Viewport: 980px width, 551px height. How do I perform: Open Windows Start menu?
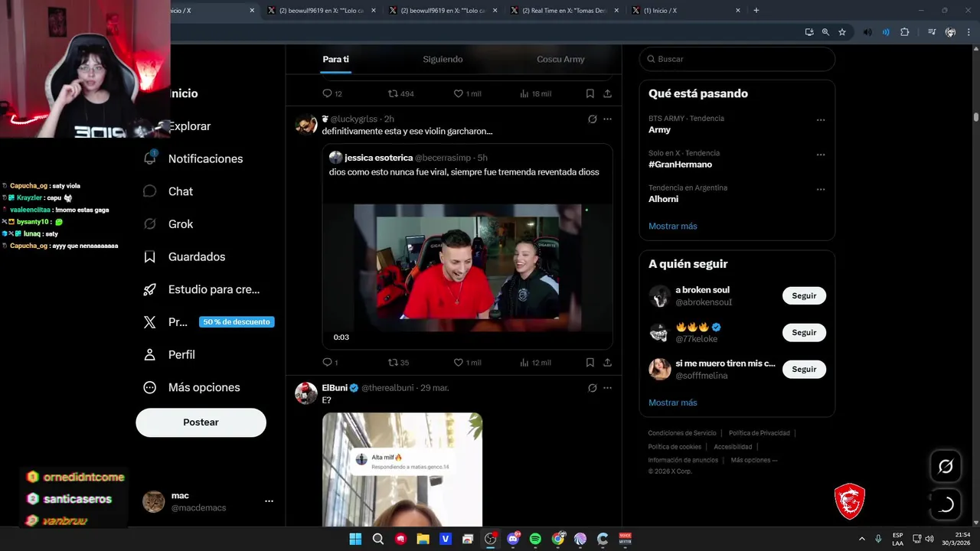pos(355,539)
